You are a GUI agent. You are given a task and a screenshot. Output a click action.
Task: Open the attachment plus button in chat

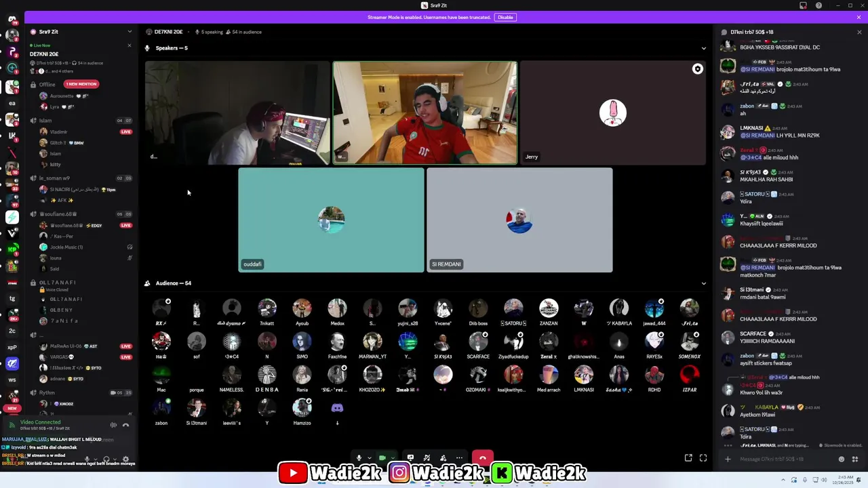tap(728, 459)
